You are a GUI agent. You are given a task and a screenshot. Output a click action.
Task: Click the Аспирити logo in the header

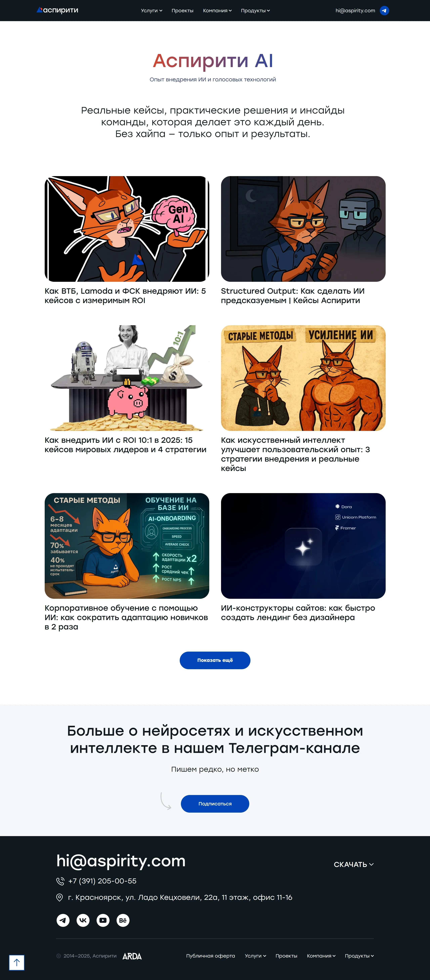pyautogui.click(x=57, y=10)
